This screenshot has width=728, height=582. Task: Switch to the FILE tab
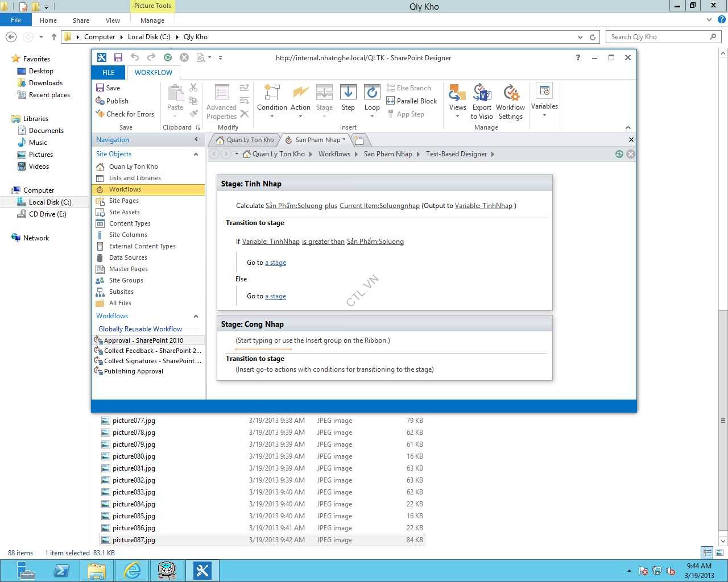point(108,73)
